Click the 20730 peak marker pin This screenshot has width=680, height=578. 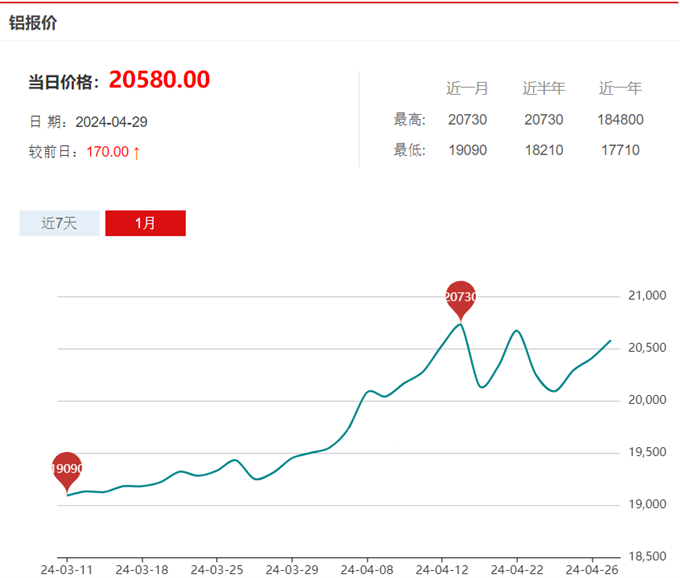[460, 296]
